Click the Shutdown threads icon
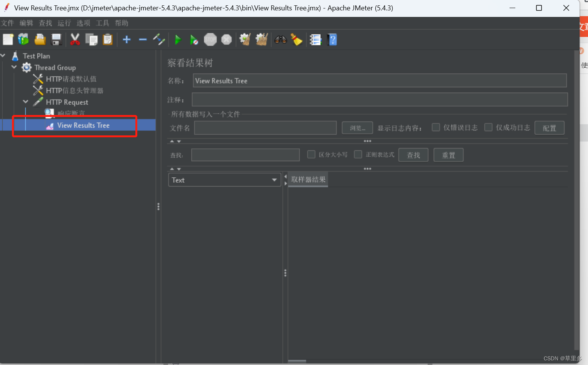 (x=227, y=39)
